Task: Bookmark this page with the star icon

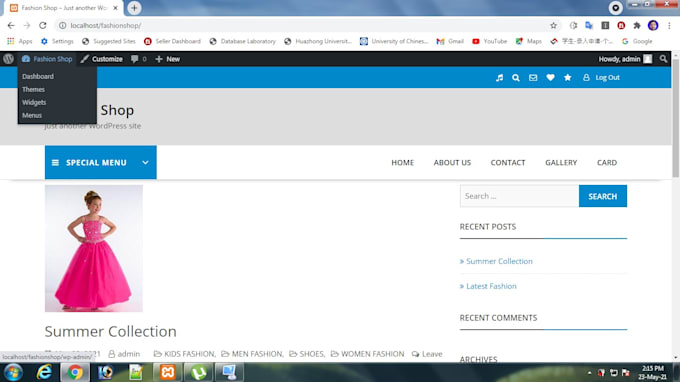Action: (553, 26)
